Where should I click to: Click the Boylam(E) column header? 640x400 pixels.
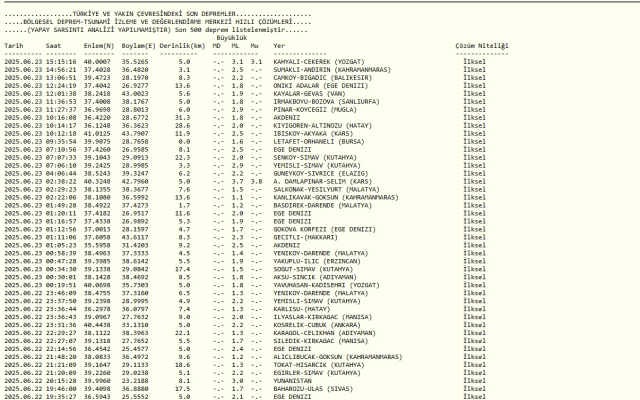(137, 46)
